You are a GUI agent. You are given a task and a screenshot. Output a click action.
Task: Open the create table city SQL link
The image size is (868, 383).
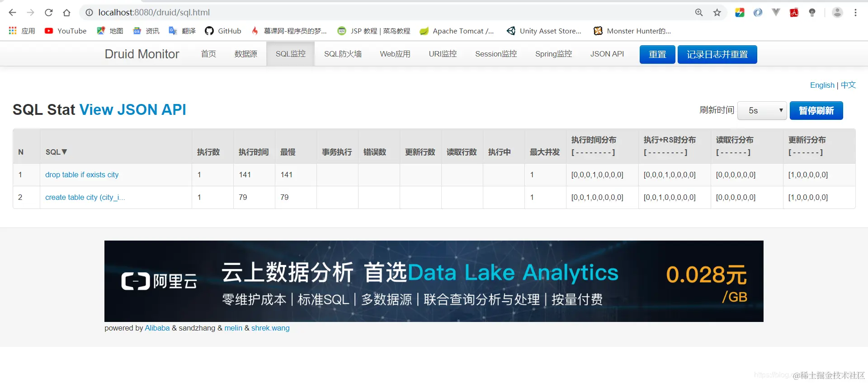(x=85, y=197)
